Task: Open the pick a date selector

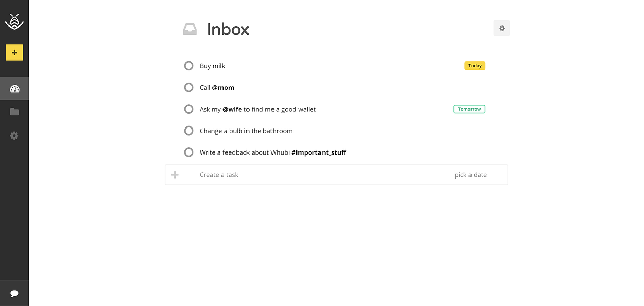Action: (470, 175)
